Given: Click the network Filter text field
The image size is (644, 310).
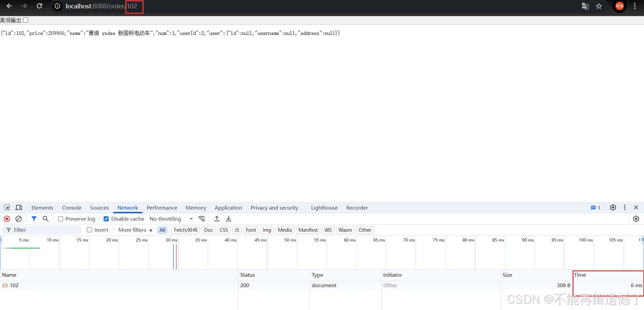Looking at the screenshot, I should tap(43, 230).
